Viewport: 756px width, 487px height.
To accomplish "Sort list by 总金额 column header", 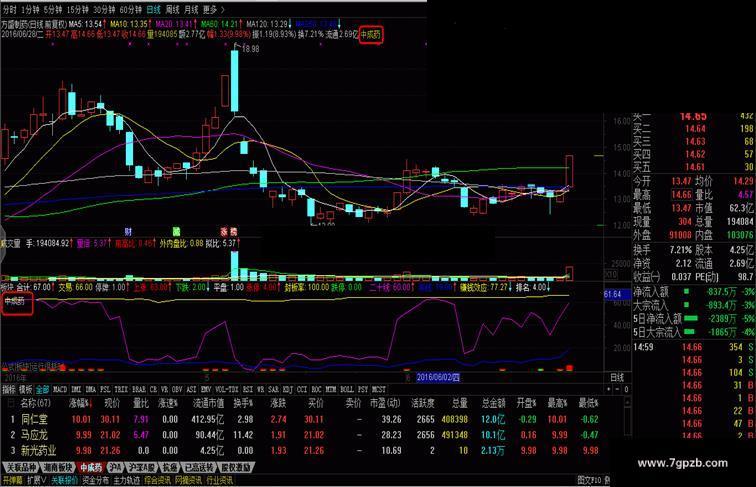I will pos(493,403).
